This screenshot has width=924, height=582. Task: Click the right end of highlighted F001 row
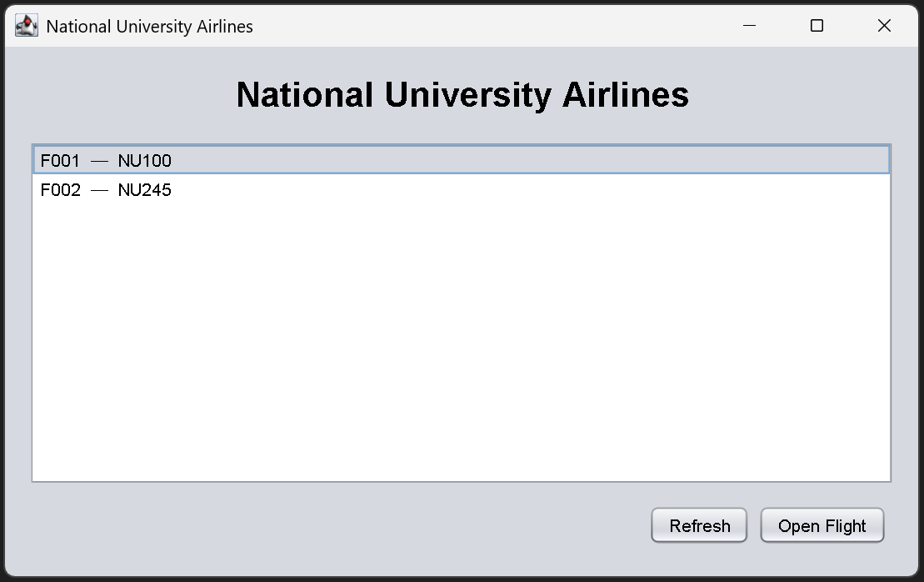pos(867,160)
